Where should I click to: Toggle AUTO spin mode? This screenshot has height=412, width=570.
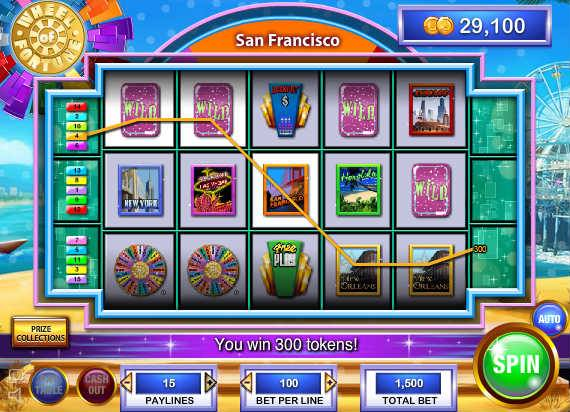pyautogui.click(x=549, y=319)
